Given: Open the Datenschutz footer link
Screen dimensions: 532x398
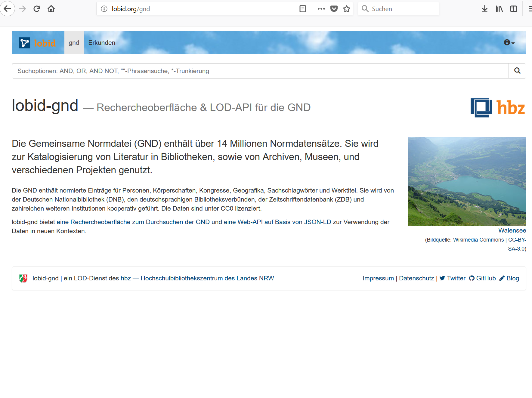Looking at the screenshot, I should (x=416, y=278).
